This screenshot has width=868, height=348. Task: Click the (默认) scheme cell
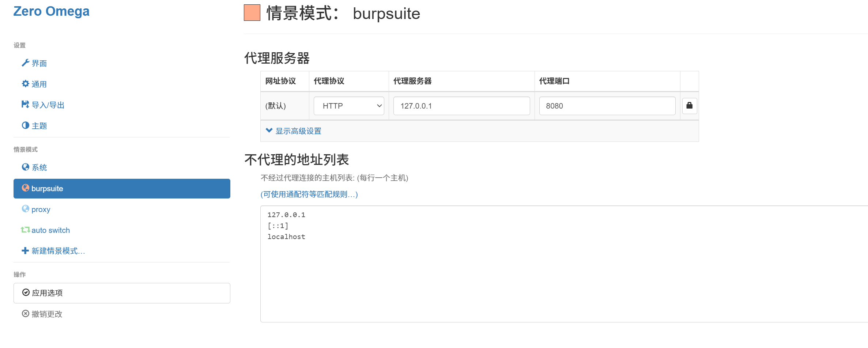tap(285, 106)
